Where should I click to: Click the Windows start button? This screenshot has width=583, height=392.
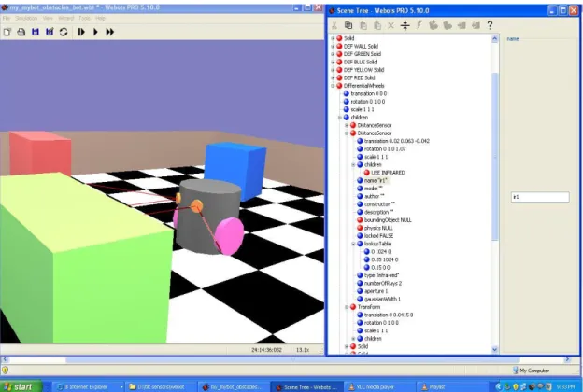coord(21,386)
